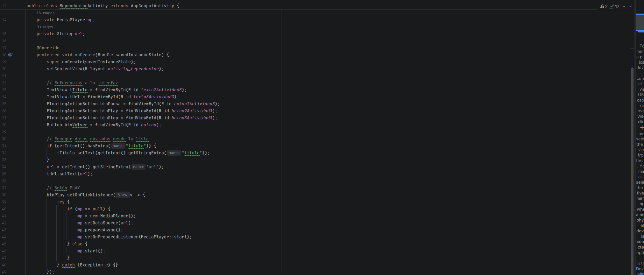Open the "16 usages" hint above MediaPlayer mp
The width and height of the screenshot is (644, 275).
(46, 13)
